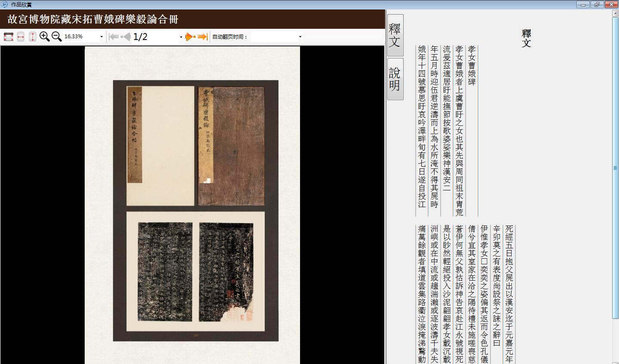Click the 作品欣賞 app icon in title bar

5,4
